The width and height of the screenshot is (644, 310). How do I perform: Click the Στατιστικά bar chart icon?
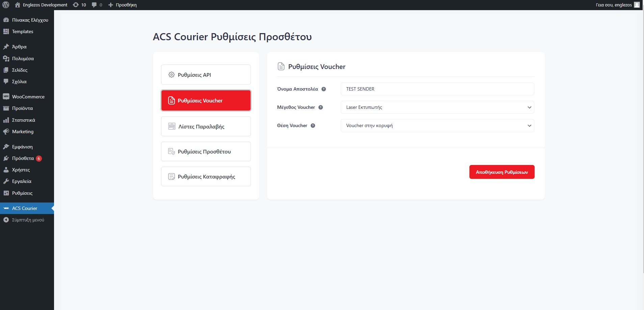coord(6,120)
